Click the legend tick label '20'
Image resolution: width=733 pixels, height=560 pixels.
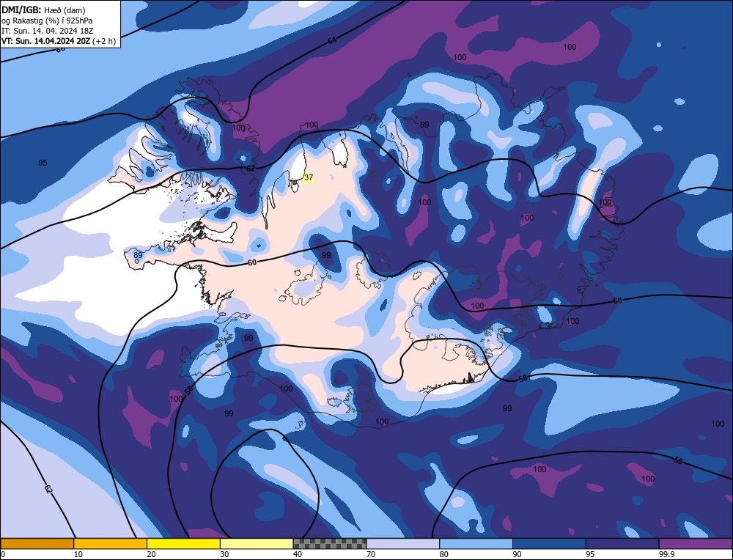coord(151,554)
